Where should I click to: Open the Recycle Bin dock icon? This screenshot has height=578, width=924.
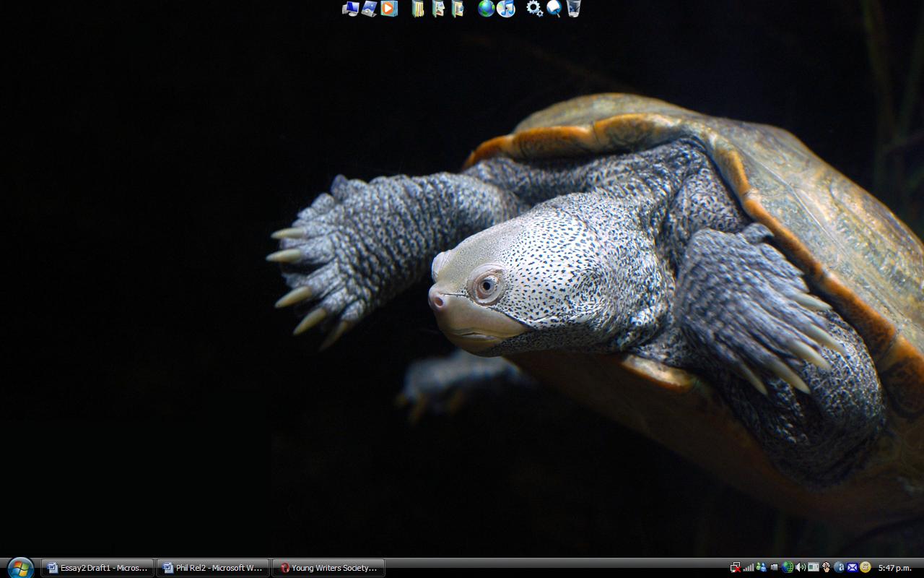click(x=573, y=9)
